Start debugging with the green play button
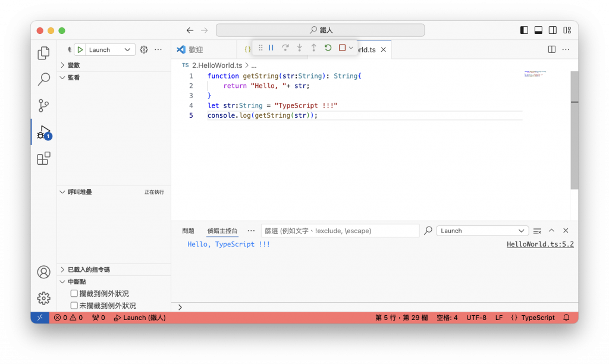 point(80,50)
